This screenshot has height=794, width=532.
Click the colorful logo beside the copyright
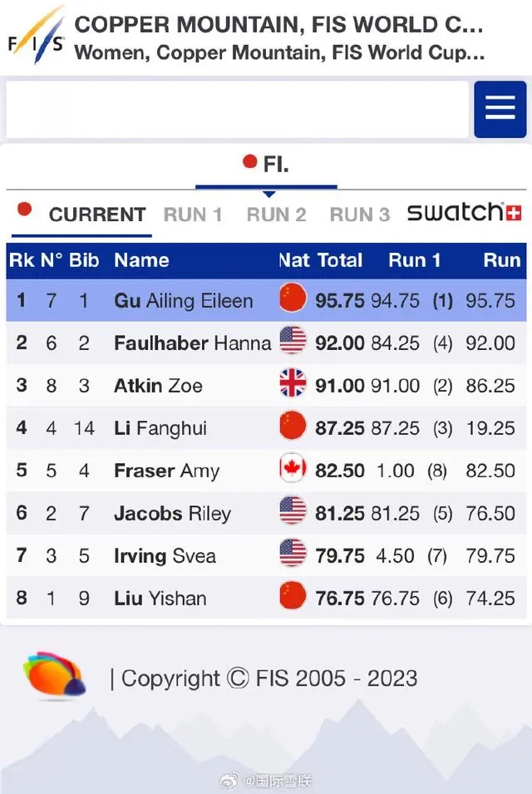coord(54,675)
